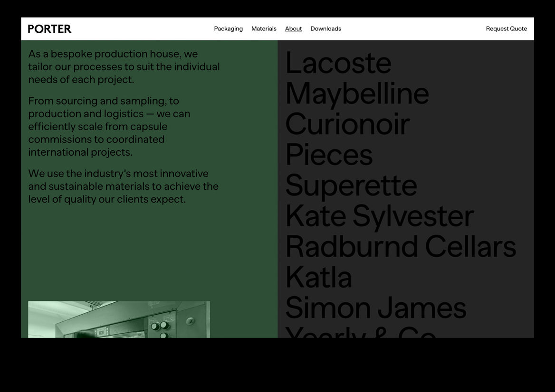Click the PORTER logo

pyautogui.click(x=49, y=29)
